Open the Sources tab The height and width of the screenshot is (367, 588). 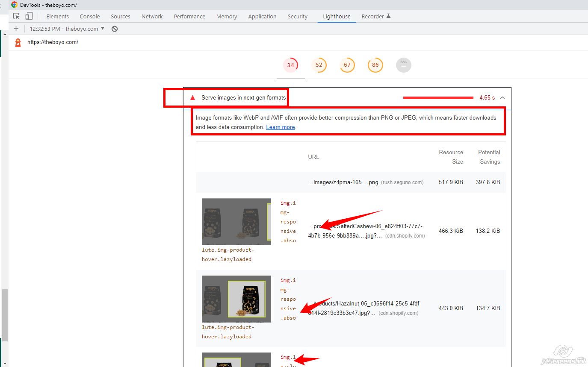pos(121,16)
